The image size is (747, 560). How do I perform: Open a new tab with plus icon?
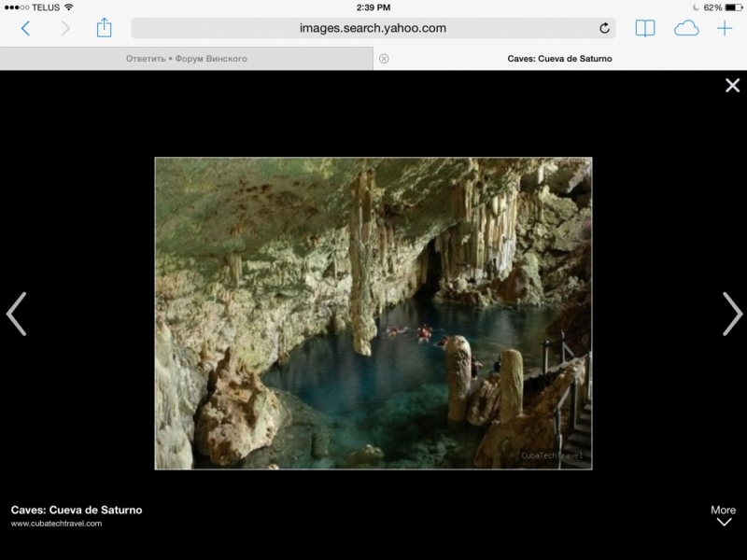tap(725, 28)
